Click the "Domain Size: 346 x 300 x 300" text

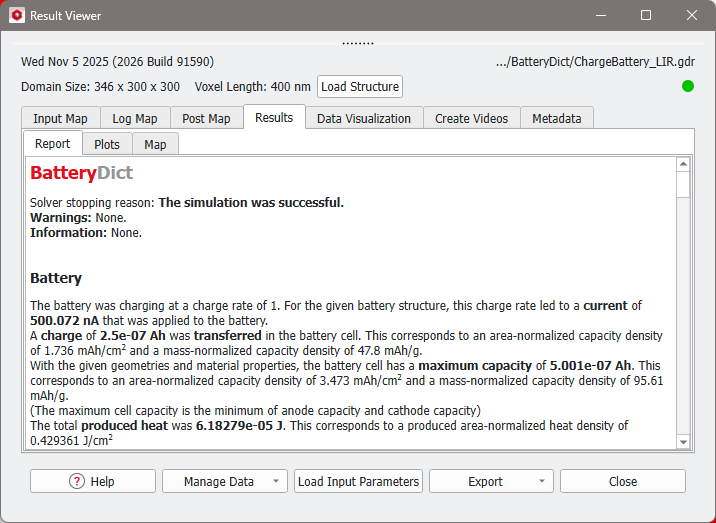click(100, 86)
